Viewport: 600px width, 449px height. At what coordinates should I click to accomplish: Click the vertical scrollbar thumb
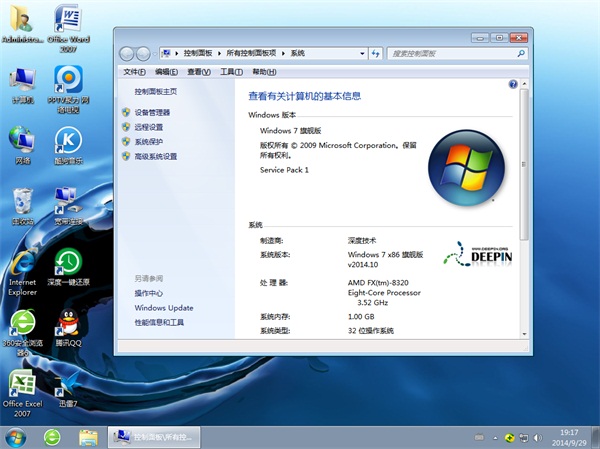pyautogui.click(x=525, y=165)
